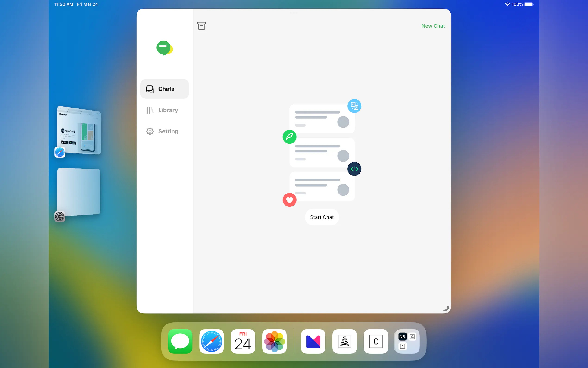The height and width of the screenshot is (368, 588).
Task: Open Messages from the dock
Action: tap(180, 341)
